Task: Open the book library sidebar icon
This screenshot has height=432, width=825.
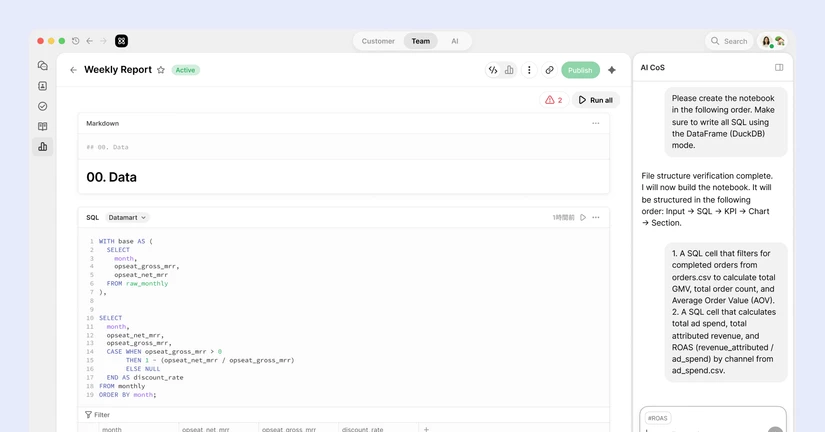Action: click(x=43, y=126)
